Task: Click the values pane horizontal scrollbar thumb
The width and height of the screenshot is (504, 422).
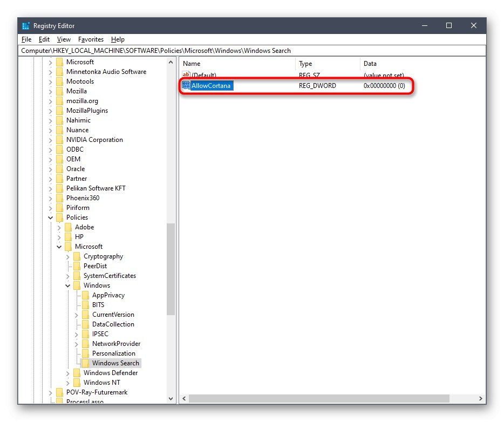Action: 319,399
